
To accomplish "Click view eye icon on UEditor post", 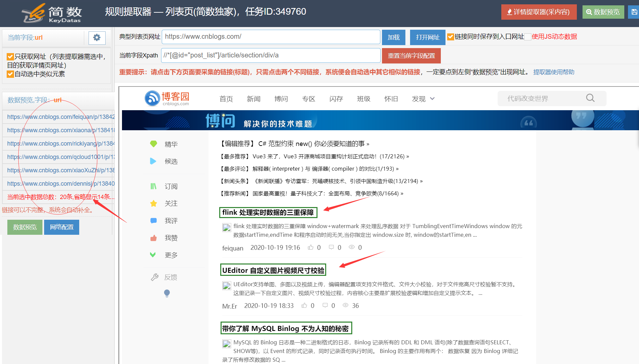I will (346, 306).
